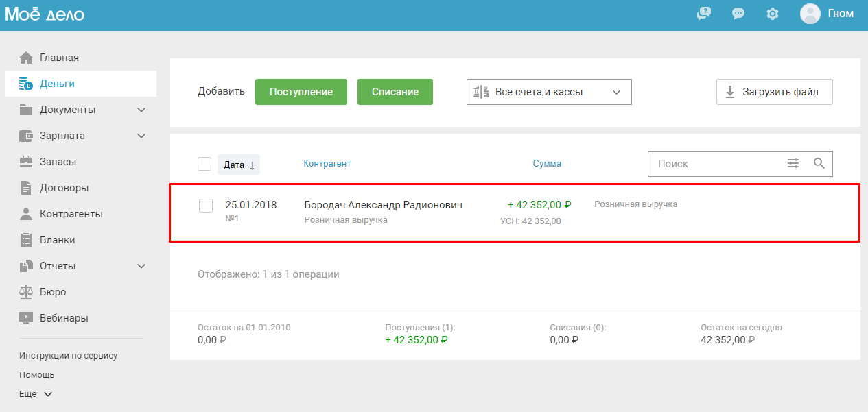
Task: Tick the select-all checkbox in the table header
Action: coord(204,164)
